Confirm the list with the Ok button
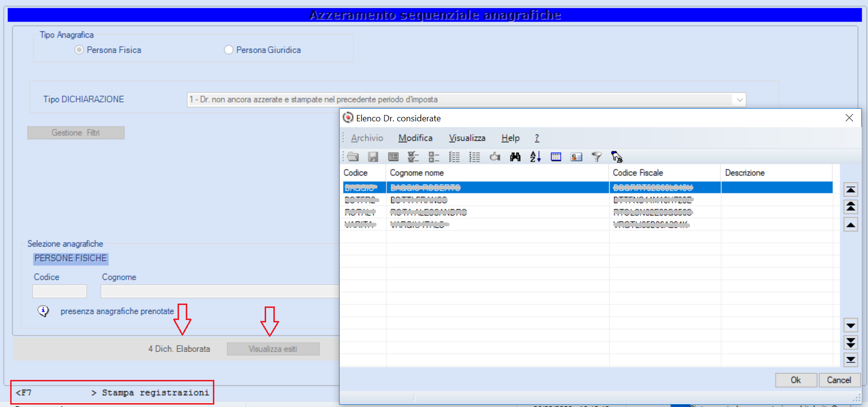This screenshot has height=407, width=868. pos(796,380)
